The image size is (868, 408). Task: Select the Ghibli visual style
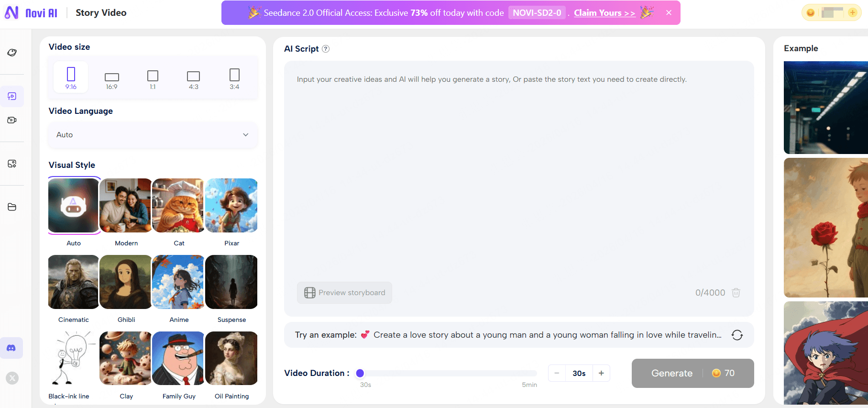click(126, 282)
